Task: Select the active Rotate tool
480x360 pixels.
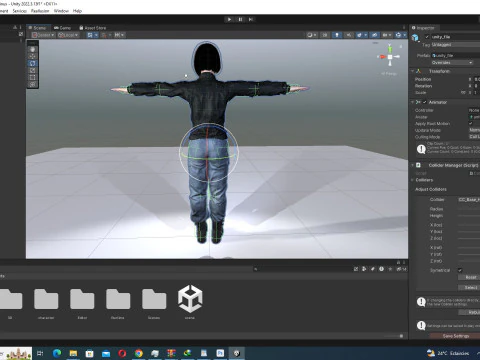Action: point(33,63)
